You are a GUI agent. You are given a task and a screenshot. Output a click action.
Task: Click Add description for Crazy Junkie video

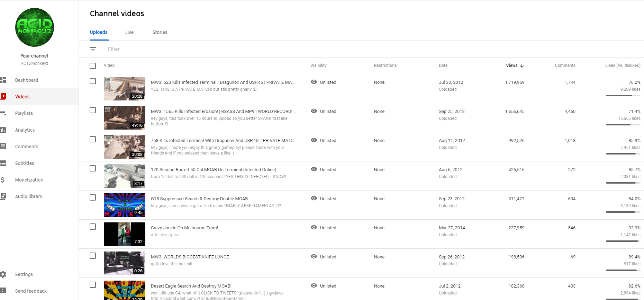[166, 235]
